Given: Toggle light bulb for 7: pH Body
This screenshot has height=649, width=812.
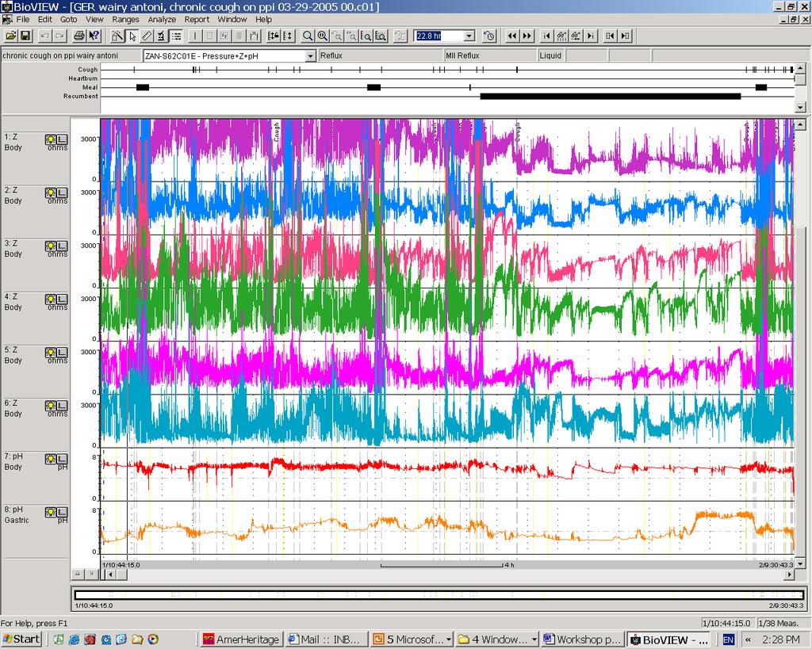Looking at the screenshot, I should click(x=50, y=459).
